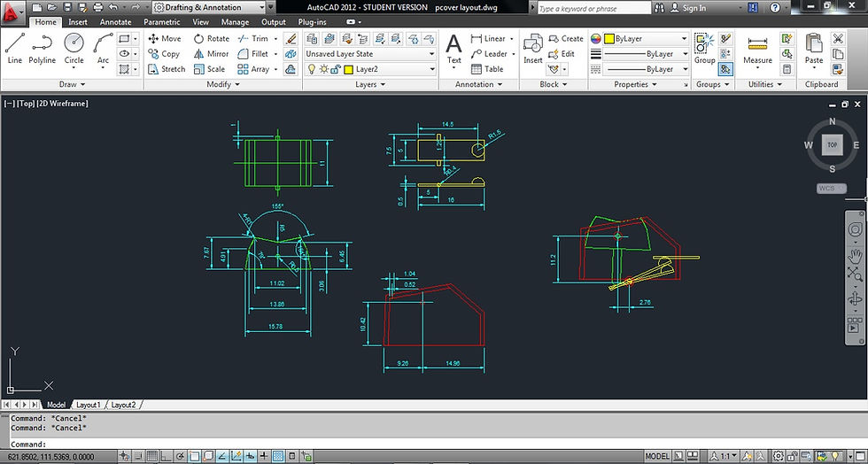Expand the Modify panel
This screenshot has width=868, height=464.
click(x=223, y=84)
